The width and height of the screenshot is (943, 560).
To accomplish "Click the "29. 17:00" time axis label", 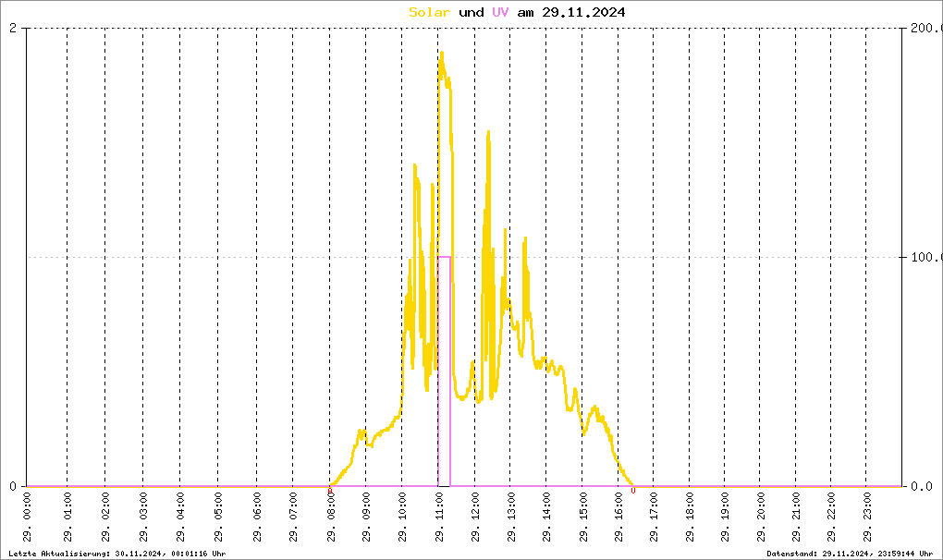I will 653,517.
